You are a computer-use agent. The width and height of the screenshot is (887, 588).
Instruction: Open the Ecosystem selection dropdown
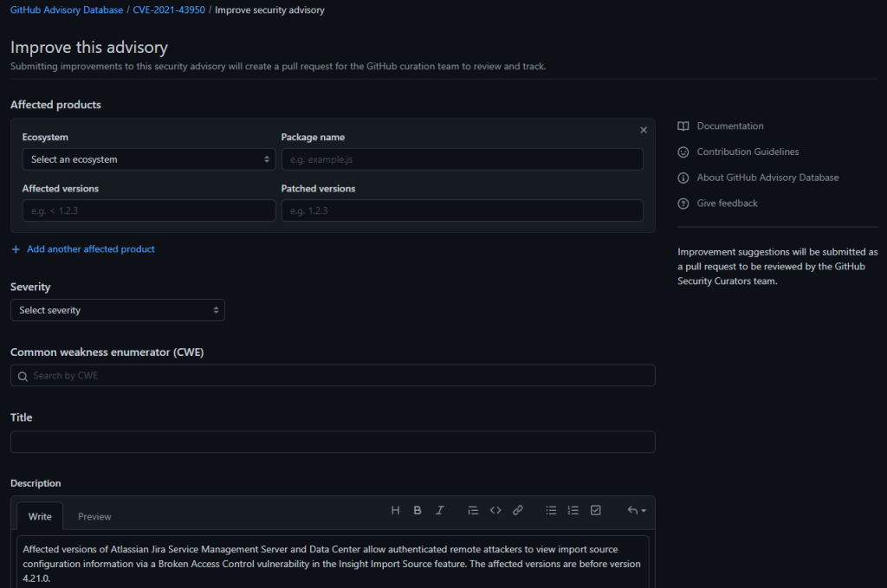pos(148,159)
